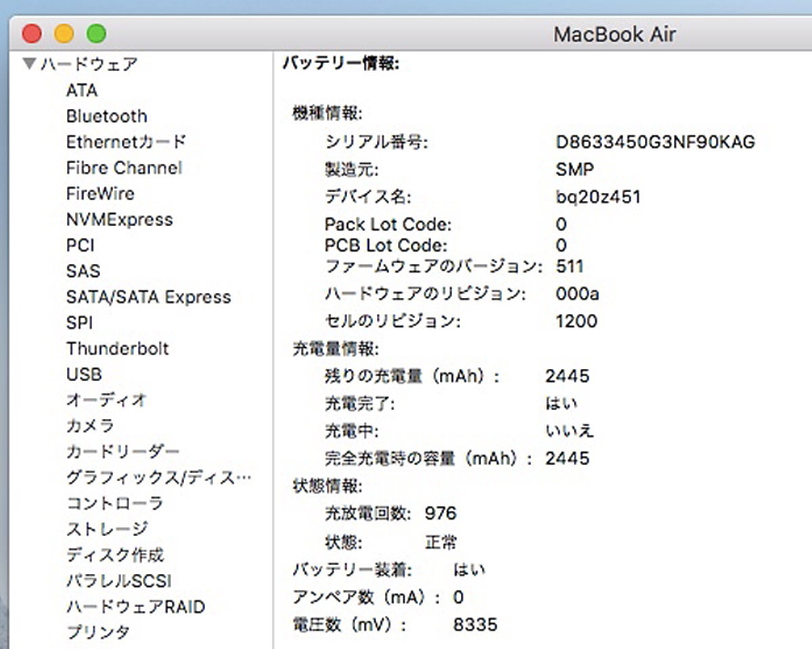Close the MacBook Air window
812x649 pixels.
tap(32, 33)
